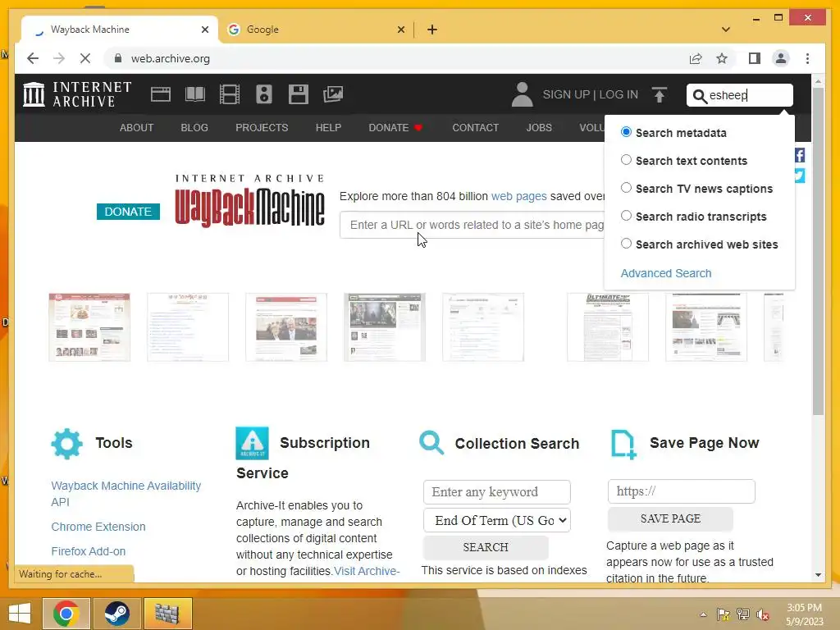Expand the Chrome tab search chevron

pyautogui.click(x=726, y=30)
